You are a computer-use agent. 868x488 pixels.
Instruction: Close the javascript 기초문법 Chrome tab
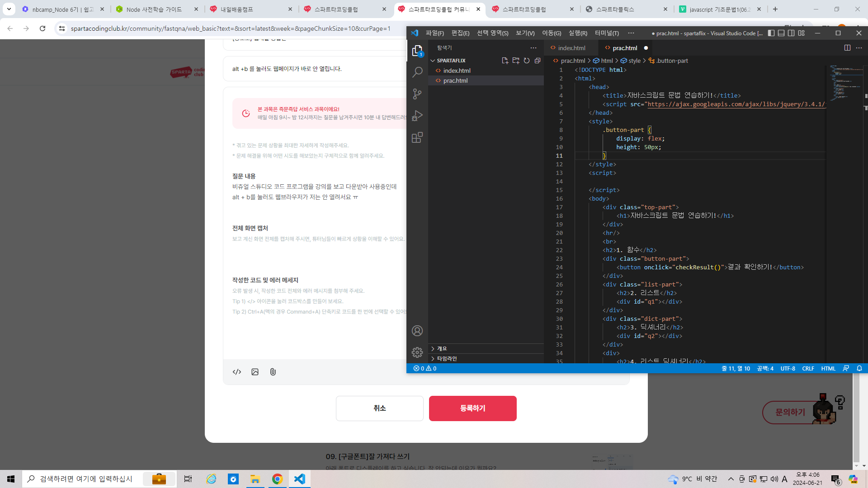[x=759, y=9]
